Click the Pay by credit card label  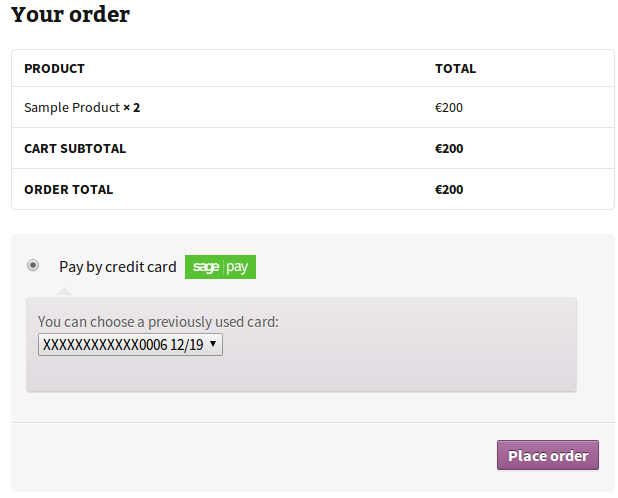coord(117,267)
